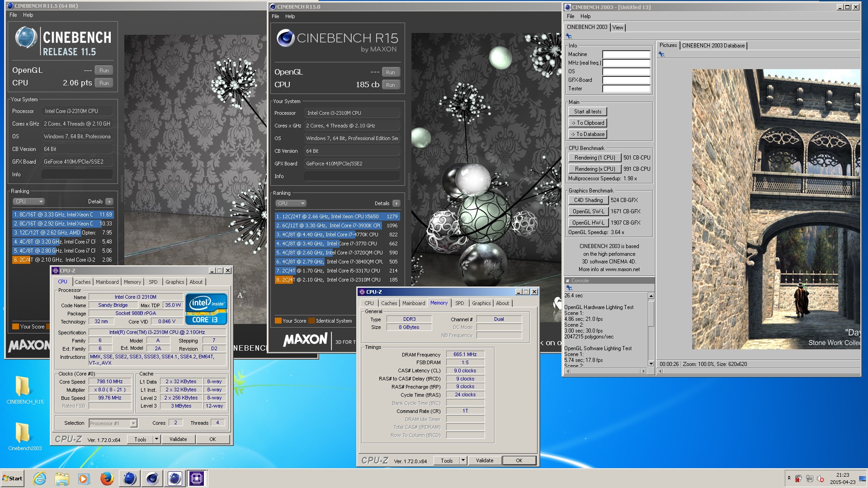Click the Tester input field
The image size is (868, 488).
click(x=626, y=89)
